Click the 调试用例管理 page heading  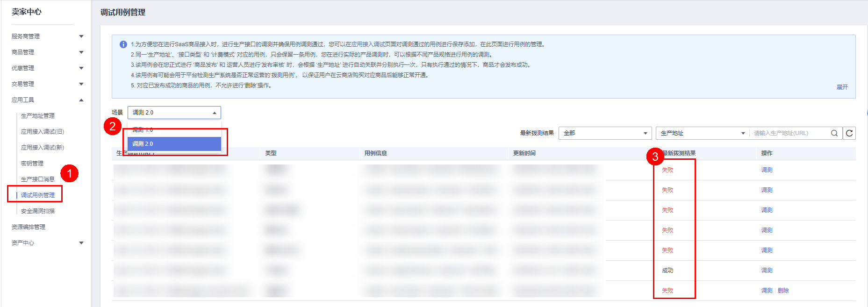[123, 13]
